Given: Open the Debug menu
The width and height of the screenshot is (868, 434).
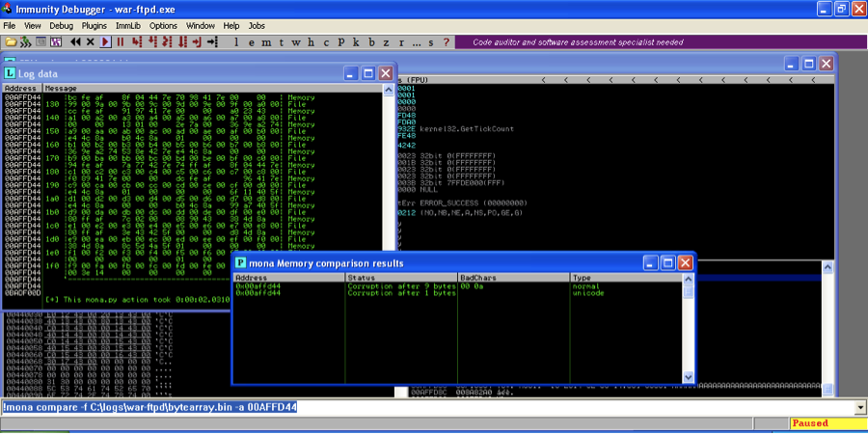Looking at the screenshot, I should (x=61, y=25).
